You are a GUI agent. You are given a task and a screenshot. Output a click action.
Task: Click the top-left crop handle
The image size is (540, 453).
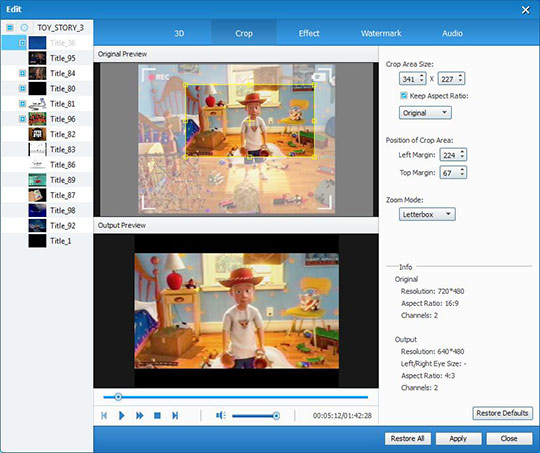coord(186,85)
